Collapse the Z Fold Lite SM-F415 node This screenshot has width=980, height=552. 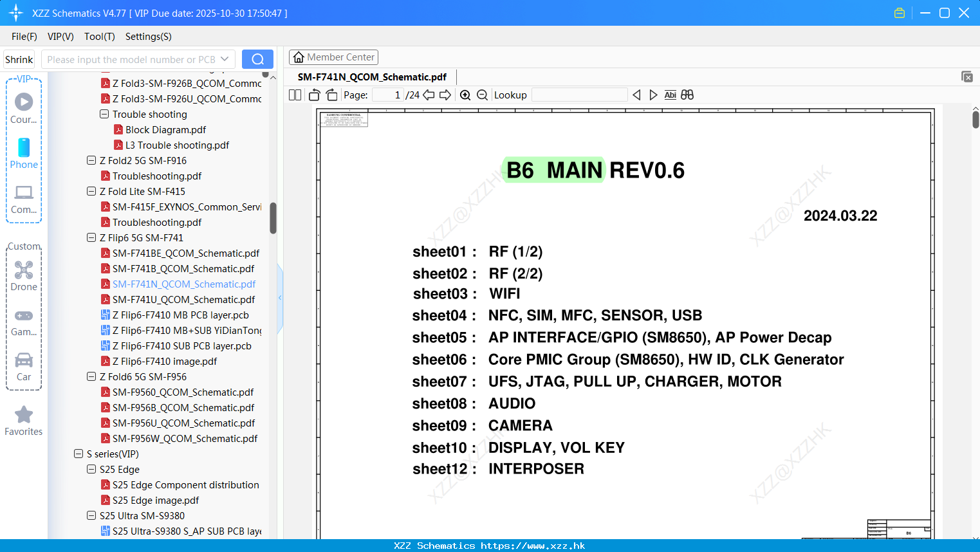91,191
